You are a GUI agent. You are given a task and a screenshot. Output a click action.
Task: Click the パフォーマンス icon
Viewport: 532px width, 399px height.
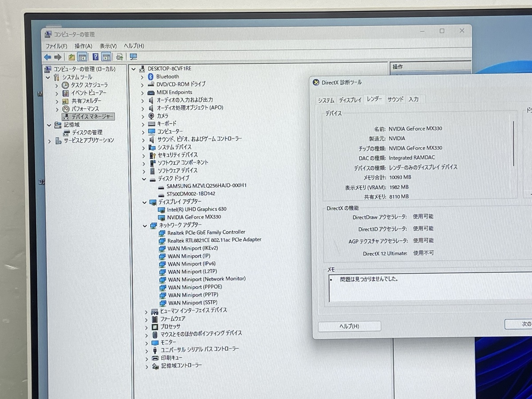(66, 109)
